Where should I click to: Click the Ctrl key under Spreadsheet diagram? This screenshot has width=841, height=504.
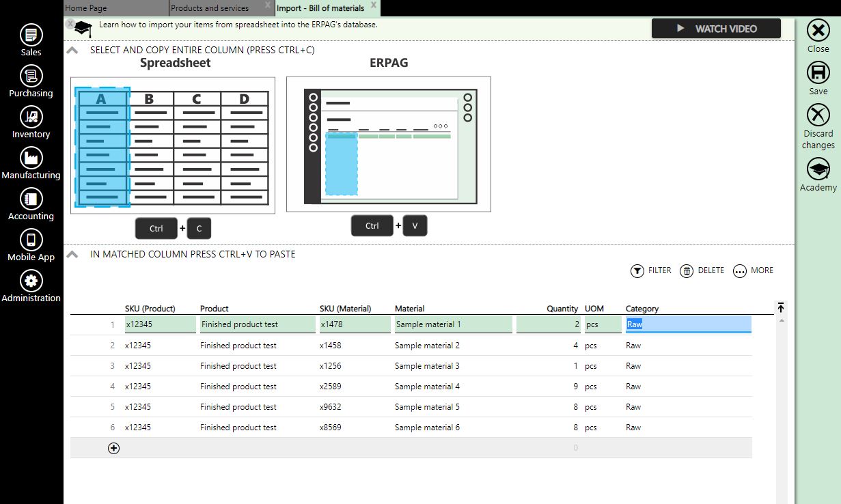point(156,228)
